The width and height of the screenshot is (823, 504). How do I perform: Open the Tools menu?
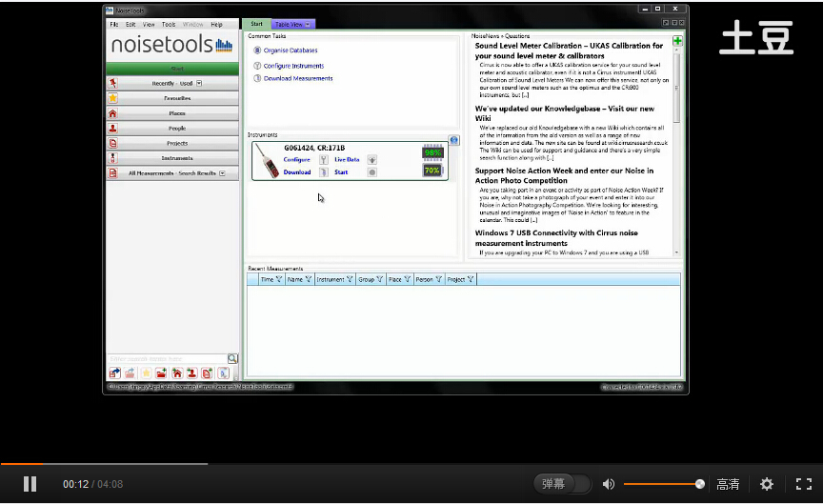pos(169,24)
